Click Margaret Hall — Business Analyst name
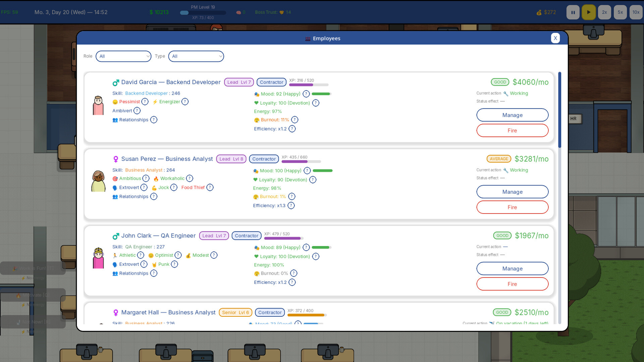 168,312
